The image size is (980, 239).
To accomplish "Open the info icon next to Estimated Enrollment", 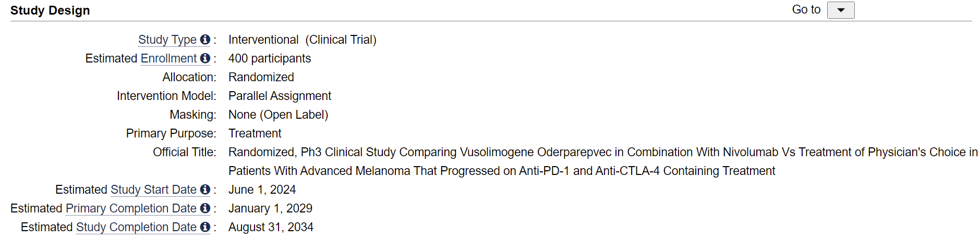I will click(x=205, y=58).
